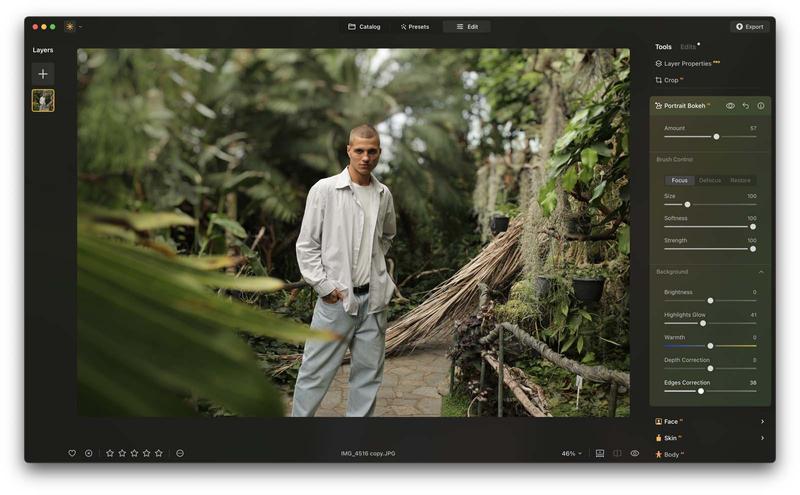Image resolution: width=800 pixels, height=495 pixels.
Task: Click the reject minus-circle icon
Action: 180,453
